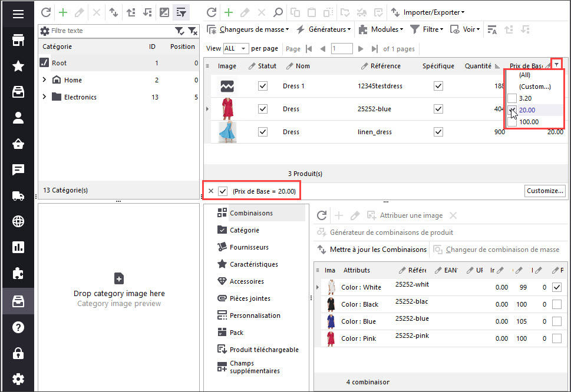
Task: Select the Caractéristiques tab
Action: point(254,264)
